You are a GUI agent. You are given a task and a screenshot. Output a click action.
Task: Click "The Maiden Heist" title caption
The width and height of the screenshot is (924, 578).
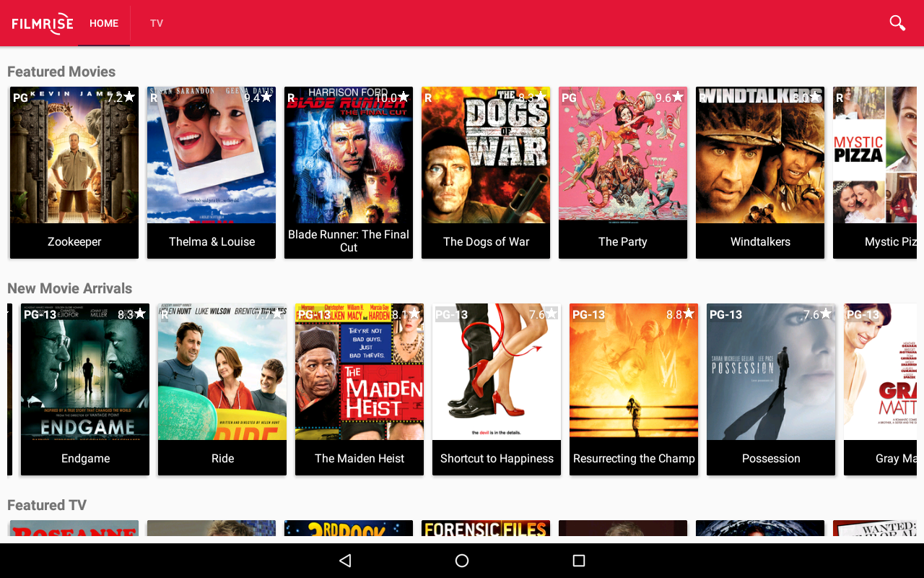coord(359,458)
